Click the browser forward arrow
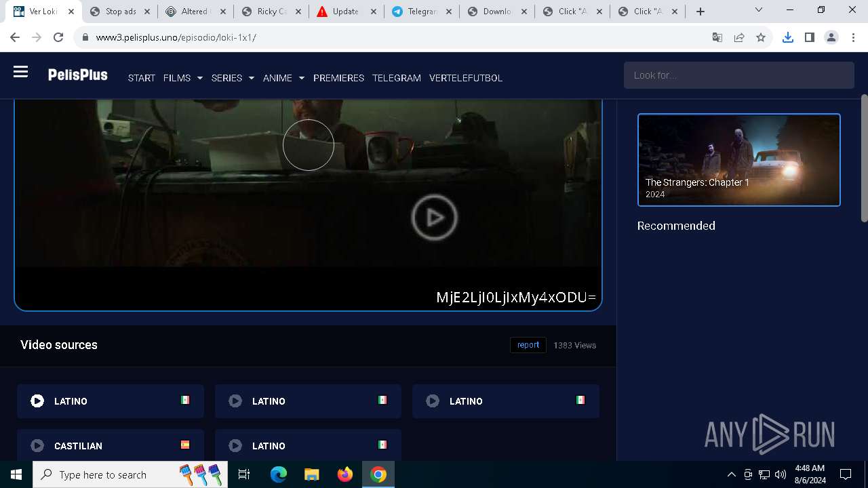Viewport: 868px width, 488px height. (37, 37)
